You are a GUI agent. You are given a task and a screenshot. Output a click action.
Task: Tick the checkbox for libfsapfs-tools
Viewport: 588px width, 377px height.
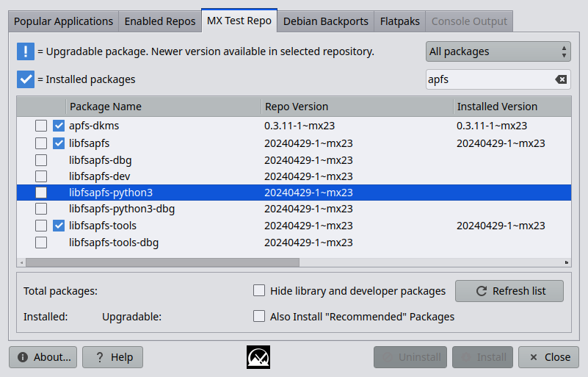click(41, 226)
